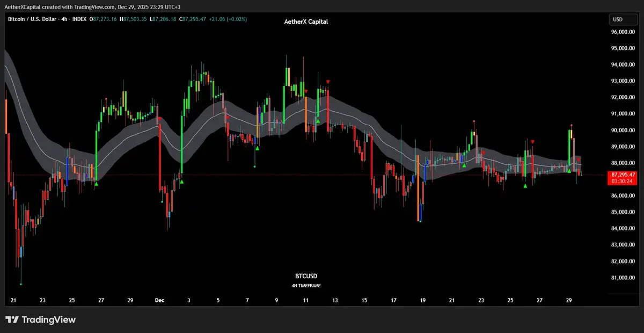Click the Dec month label on time axis
This screenshot has width=644, height=333.
click(x=160, y=301)
